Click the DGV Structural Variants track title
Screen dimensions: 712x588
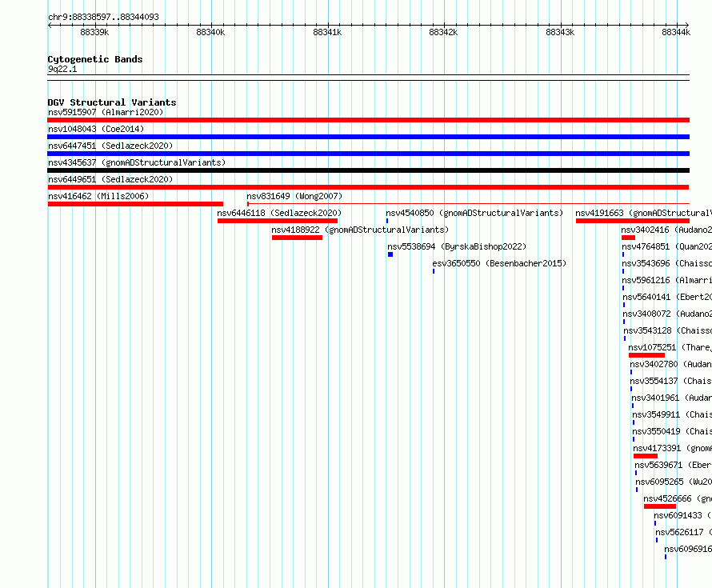(x=112, y=102)
